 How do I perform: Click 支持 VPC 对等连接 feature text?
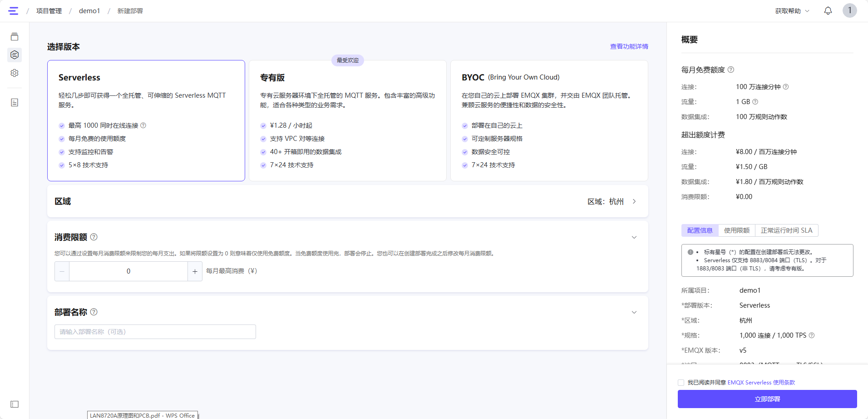[297, 139]
